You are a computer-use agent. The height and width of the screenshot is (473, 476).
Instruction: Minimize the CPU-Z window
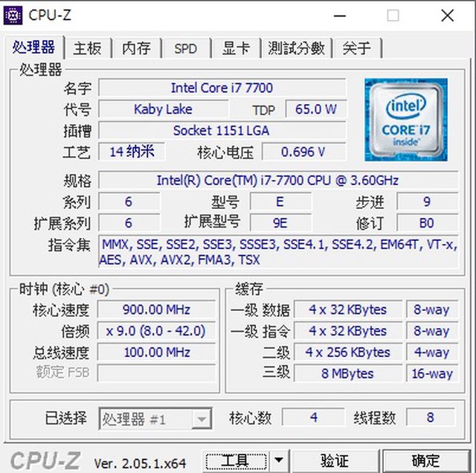(x=339, y=16)
